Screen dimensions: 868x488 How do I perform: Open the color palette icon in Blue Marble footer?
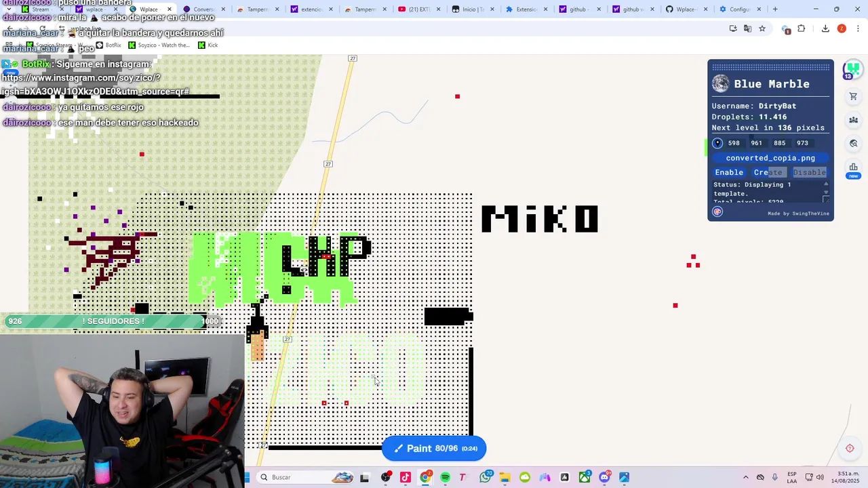717,211
